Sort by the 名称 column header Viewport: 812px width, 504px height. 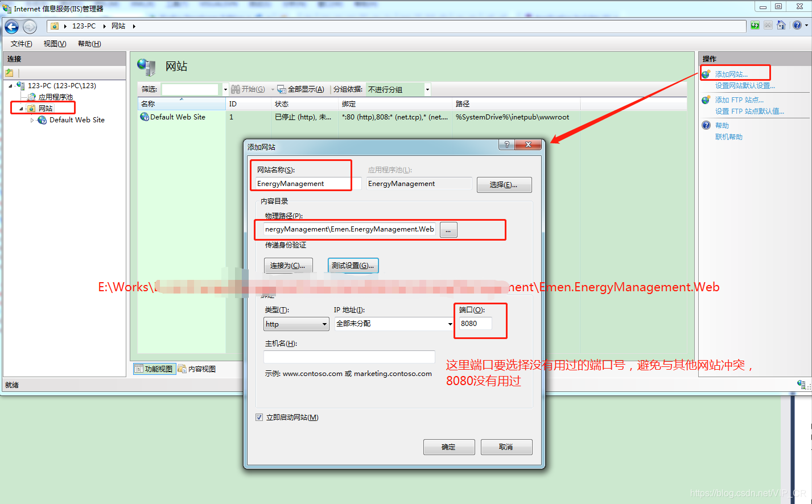click(182, 104)
